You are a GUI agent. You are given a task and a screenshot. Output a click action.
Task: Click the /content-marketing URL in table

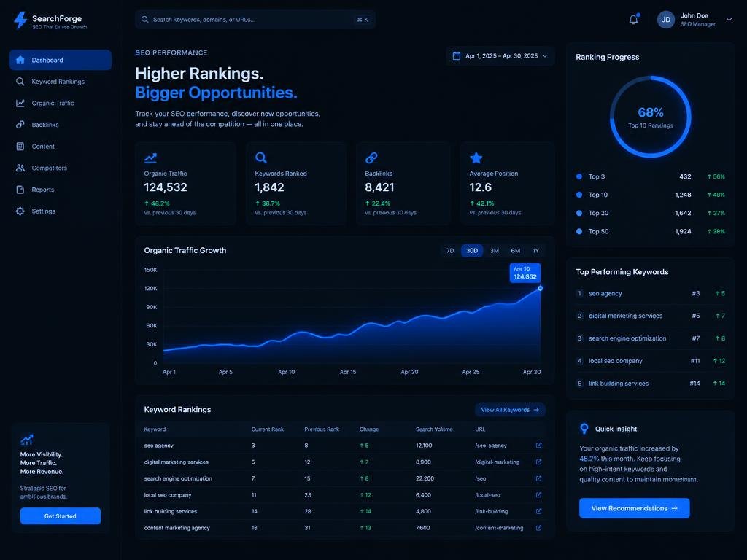[x=499, y=528]
